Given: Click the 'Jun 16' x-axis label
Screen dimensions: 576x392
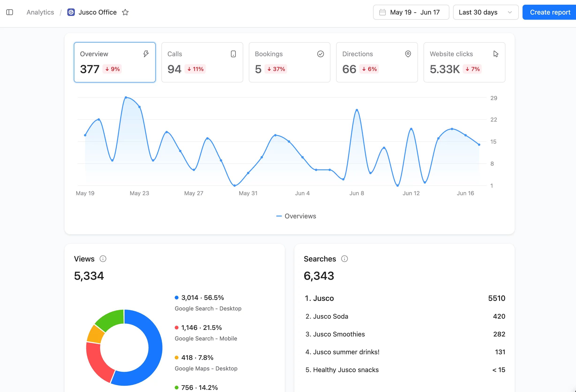Looking at the screenshot, I should click(466, 193).
